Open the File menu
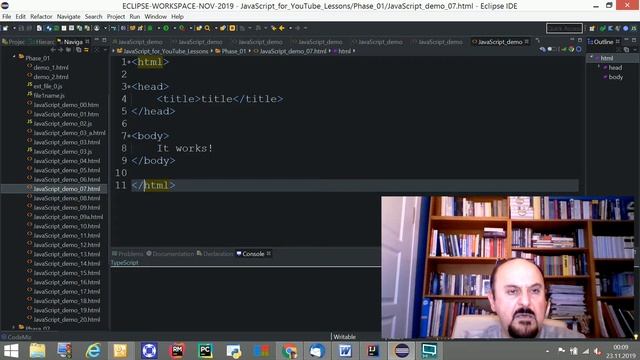The image size is (640, 360). tap(7, 17)
